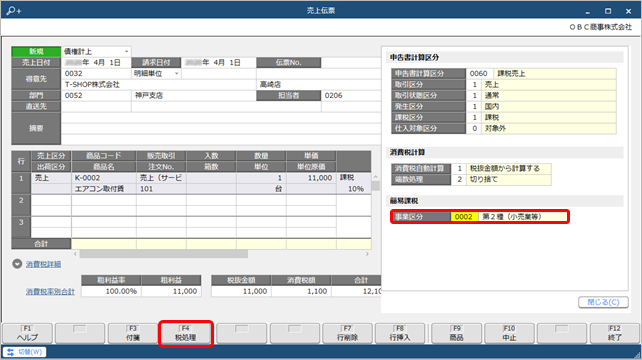Click the F12 終了 function button
This screenshot has height=360, width=642.
615,333
